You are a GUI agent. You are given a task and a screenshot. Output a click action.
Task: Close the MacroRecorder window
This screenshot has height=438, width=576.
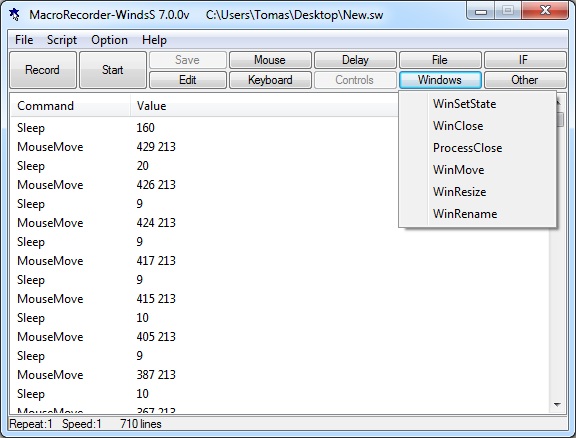[x=546, y=10]
